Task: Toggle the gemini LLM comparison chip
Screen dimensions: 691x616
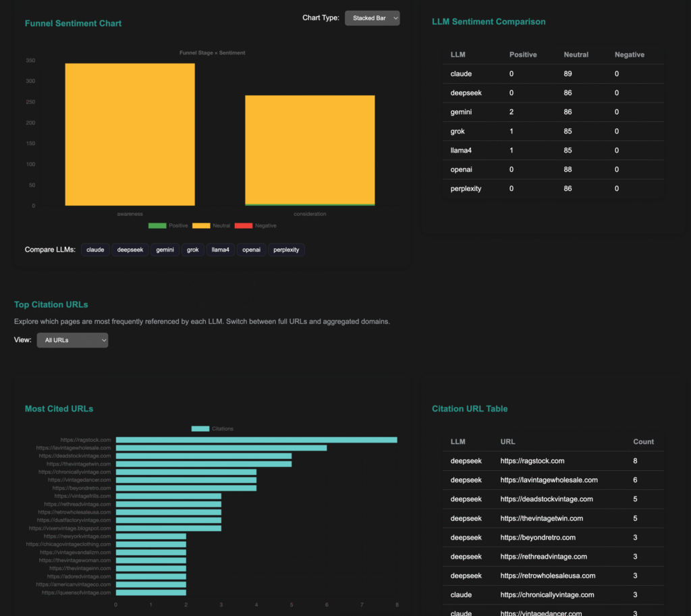Action: (165, 250)
